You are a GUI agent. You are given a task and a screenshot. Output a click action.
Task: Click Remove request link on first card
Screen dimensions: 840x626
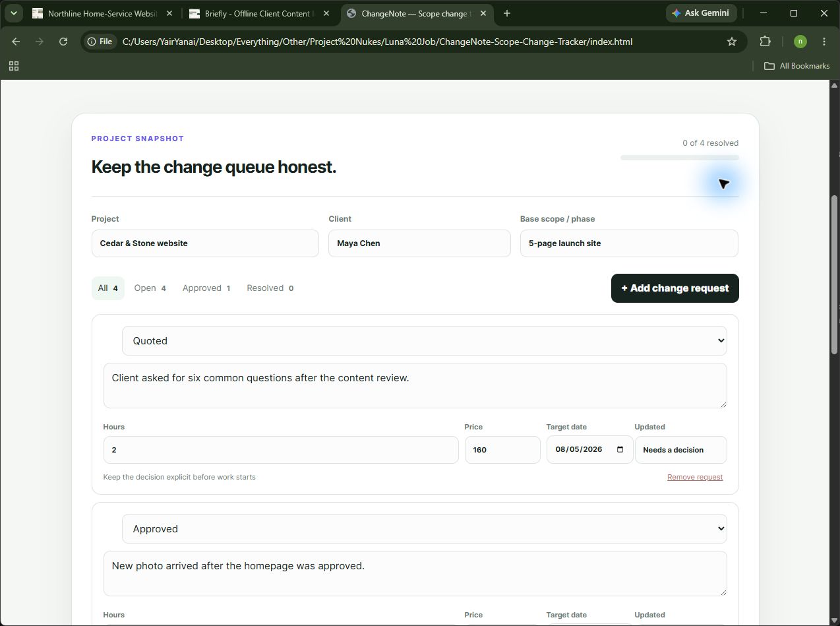695,477
